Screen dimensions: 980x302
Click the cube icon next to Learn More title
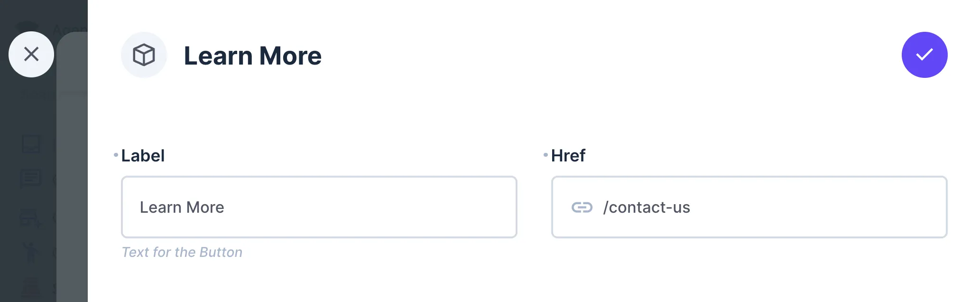[x=144, y=55]
